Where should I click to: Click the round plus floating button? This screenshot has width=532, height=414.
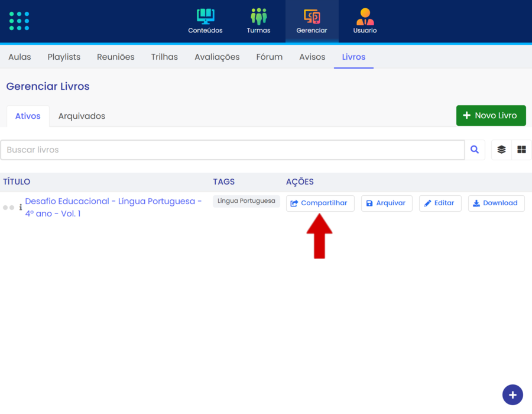click(x=512, y=394)
